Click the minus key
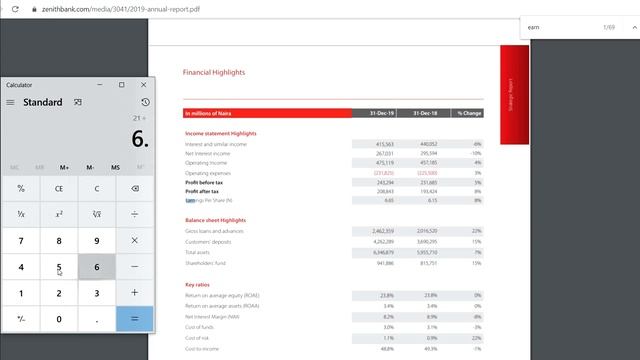The image size is (640, 360). (135, 267)
